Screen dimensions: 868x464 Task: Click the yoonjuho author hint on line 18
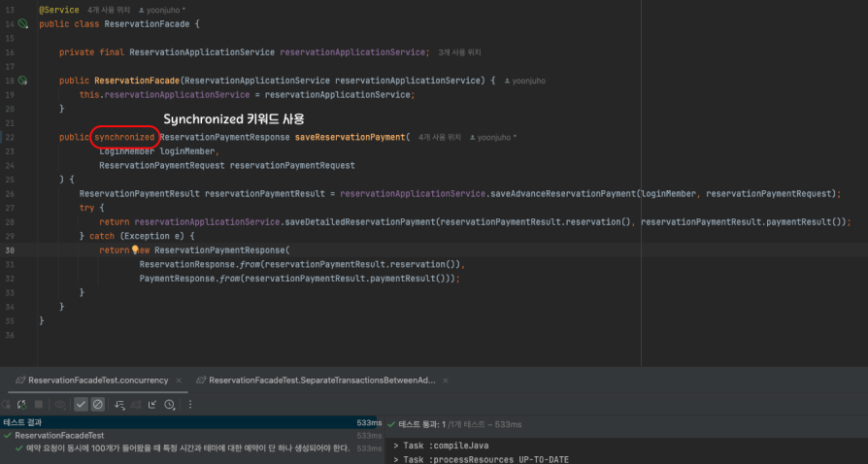tap(525, 81)
